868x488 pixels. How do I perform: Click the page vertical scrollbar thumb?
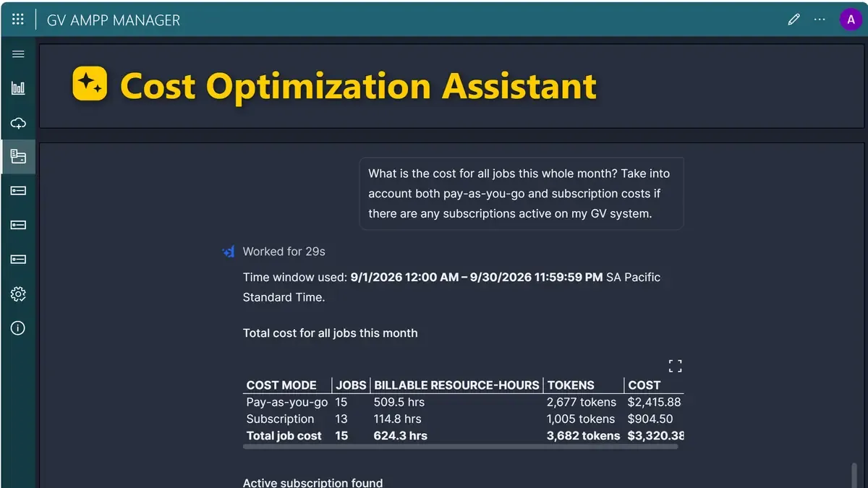[x=854, y=475]
